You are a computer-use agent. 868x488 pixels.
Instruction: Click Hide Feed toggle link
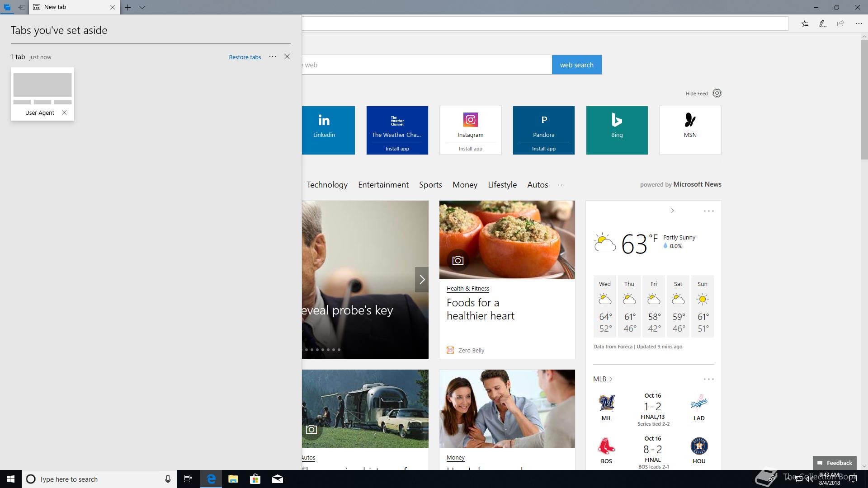click(x=696, y=94)
